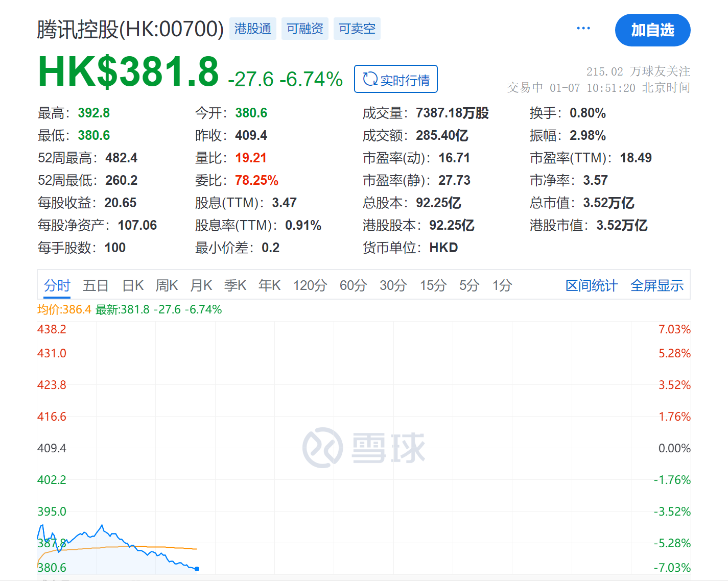Switch to the 五日 chart tab
The image size is (728, 584).
96,285
